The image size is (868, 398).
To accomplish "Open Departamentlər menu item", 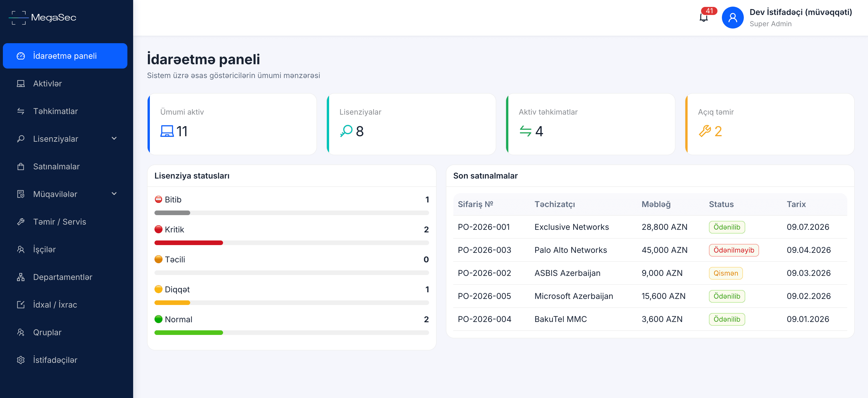I will (x=65, y=277).
